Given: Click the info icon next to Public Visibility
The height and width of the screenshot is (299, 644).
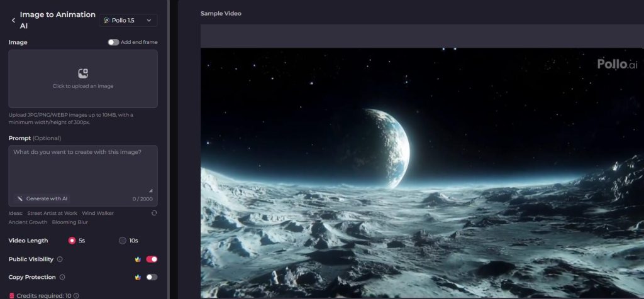Looking at the screenshot, I should pyautogui.click(x=60, y=259).
